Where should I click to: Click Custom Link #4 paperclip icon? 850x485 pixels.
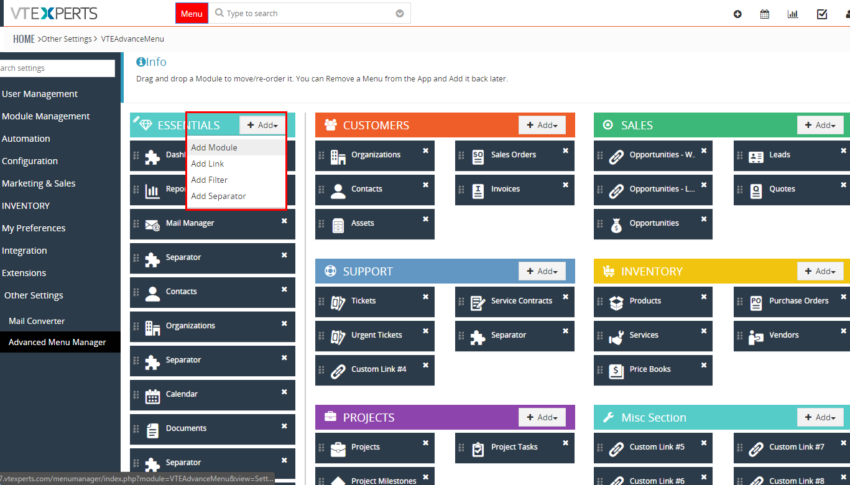[338, 372]
